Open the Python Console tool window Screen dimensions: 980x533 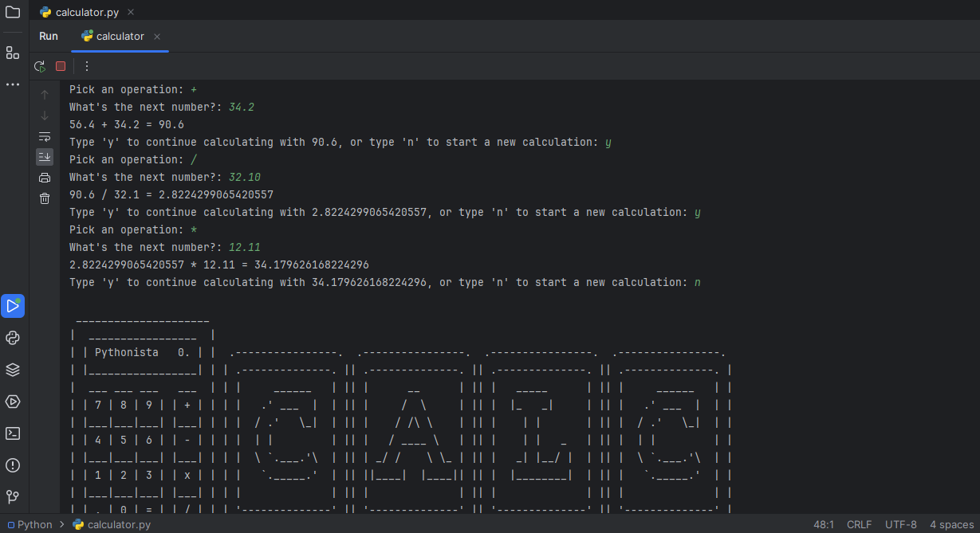tap(13, 338)
